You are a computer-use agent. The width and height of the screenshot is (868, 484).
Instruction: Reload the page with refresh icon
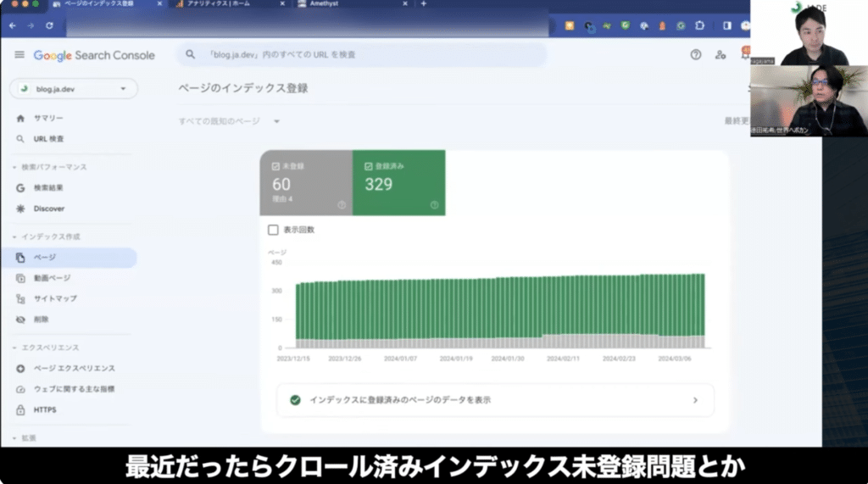(49, 25)
